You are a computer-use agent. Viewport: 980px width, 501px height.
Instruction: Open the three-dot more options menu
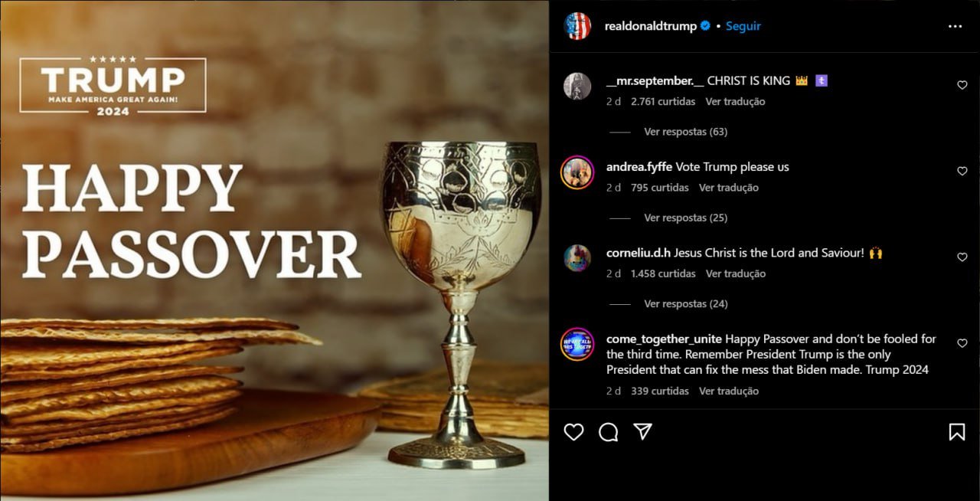coord(955,26)
